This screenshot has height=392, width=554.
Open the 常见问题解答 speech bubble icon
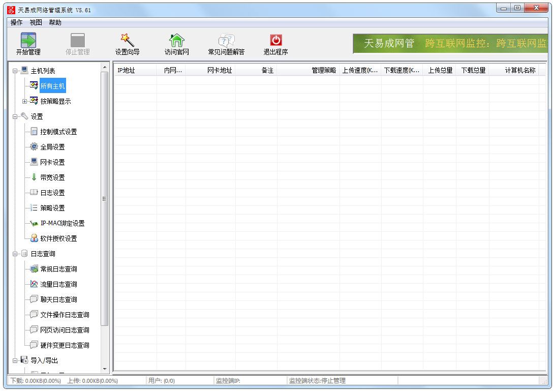click(x=226, y=40)
